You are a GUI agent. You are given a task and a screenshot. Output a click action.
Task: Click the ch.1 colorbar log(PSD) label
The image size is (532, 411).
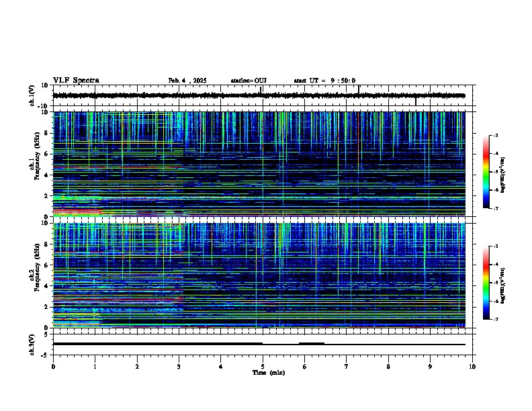pyautogui.click(x=503, y=175)
